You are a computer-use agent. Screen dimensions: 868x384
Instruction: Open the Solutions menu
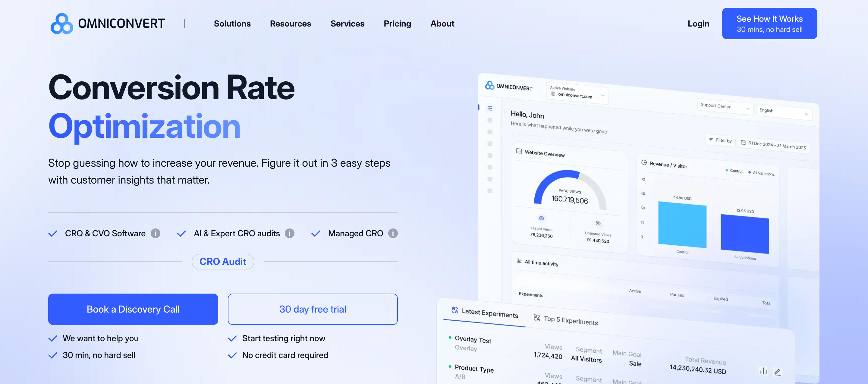pos(232,24)
